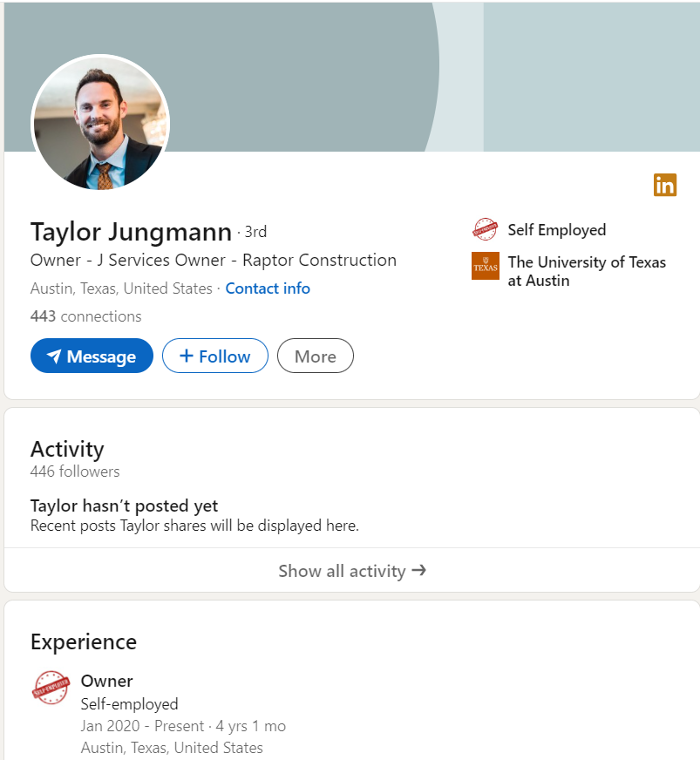The height and width of the screenshot is (760, 700).
Task: Click the "Self Employed" company text in top card
Action: point(556,230)
